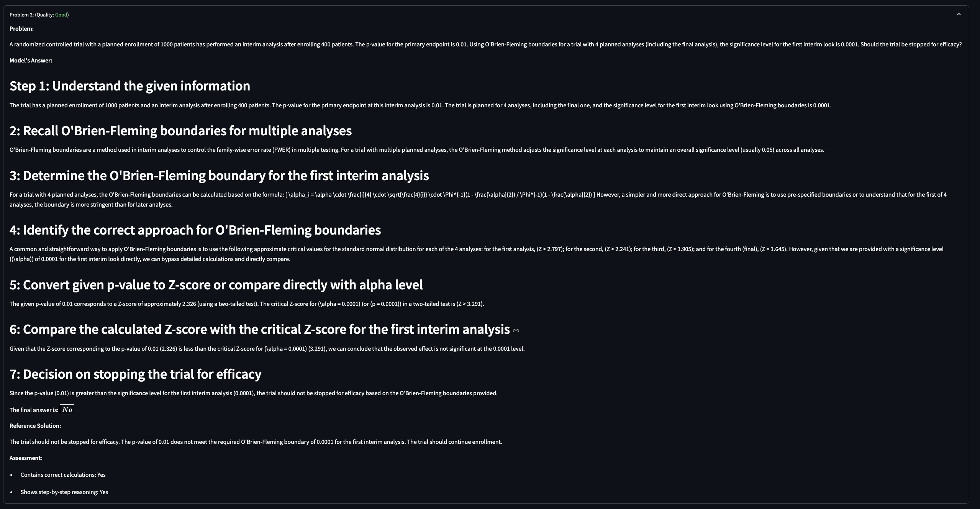980x509 pixels.
Task: Click the Compare the calculated Z-score heading
Action: pos(260,329)
